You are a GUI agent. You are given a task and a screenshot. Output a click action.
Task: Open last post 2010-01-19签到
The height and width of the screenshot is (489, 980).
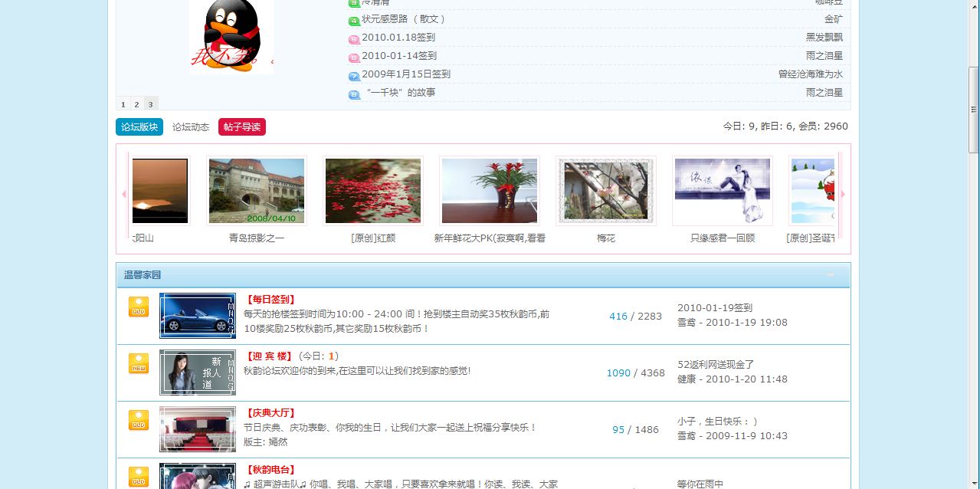tap(715, 308)
